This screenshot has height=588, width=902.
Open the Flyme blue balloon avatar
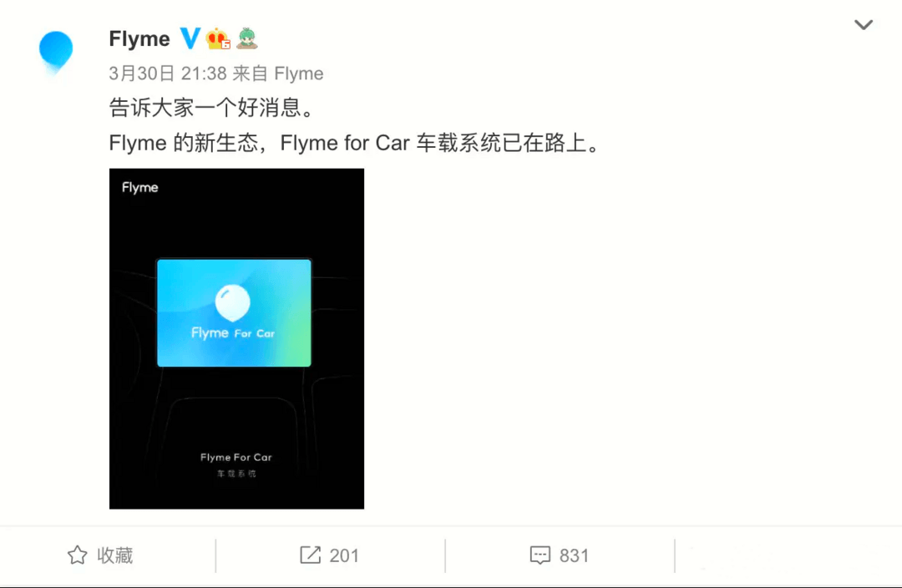tap(56, 53)
